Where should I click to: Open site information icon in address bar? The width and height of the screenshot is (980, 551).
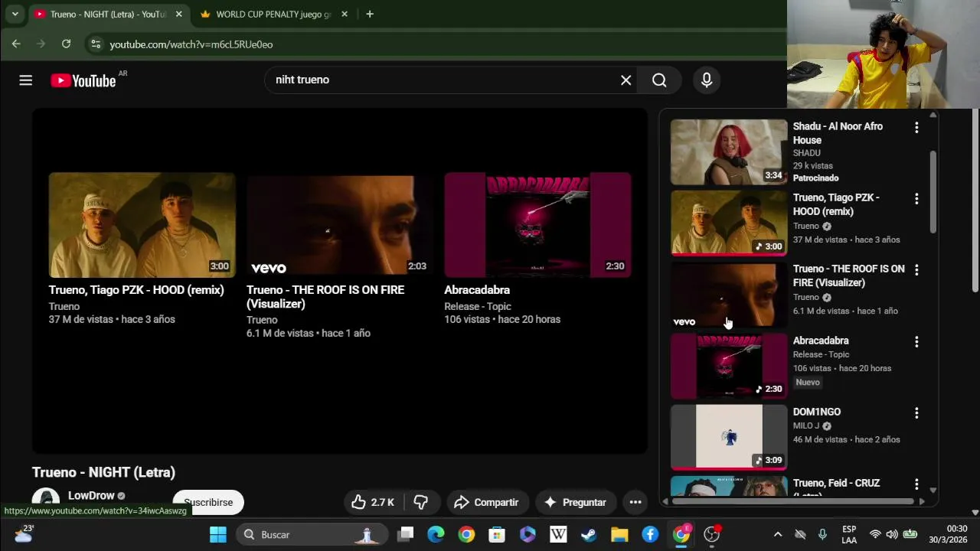point(96,44)
